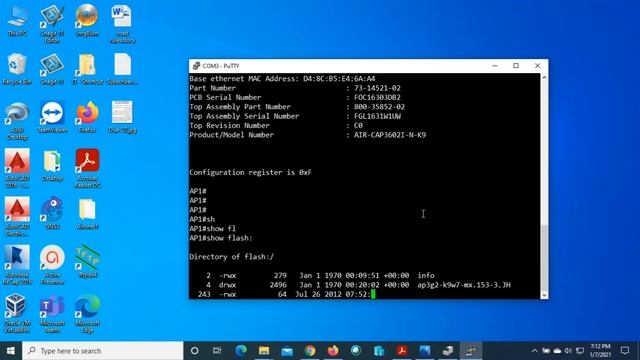Click the PuTTY scrollbar down arrow

[544, 295]
